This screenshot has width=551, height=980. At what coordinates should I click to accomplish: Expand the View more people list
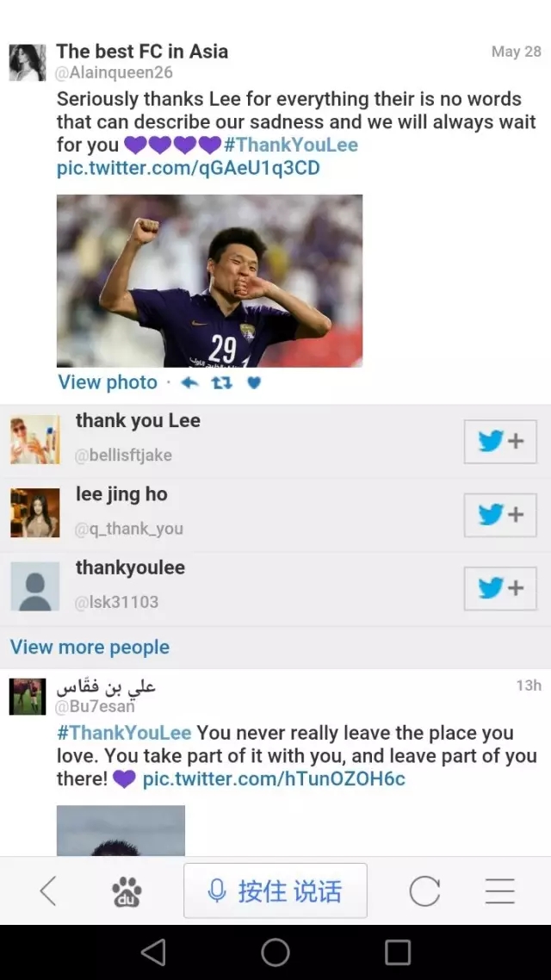click(90, 647)
